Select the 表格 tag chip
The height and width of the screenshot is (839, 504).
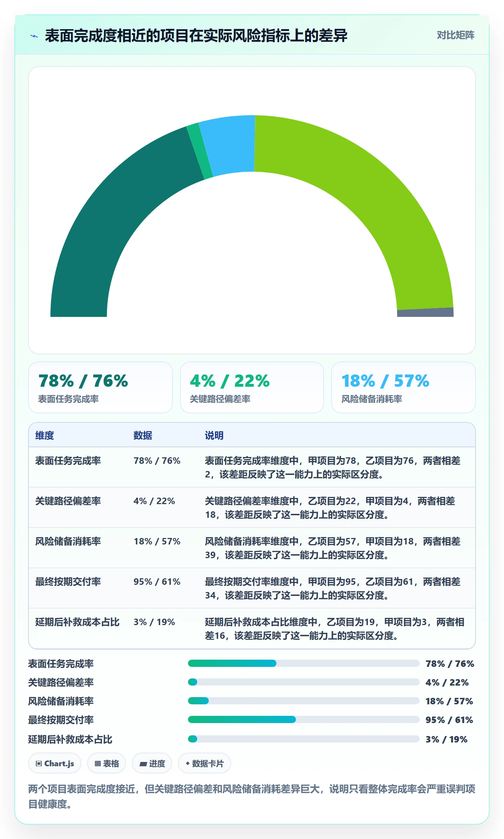(107, 763)
